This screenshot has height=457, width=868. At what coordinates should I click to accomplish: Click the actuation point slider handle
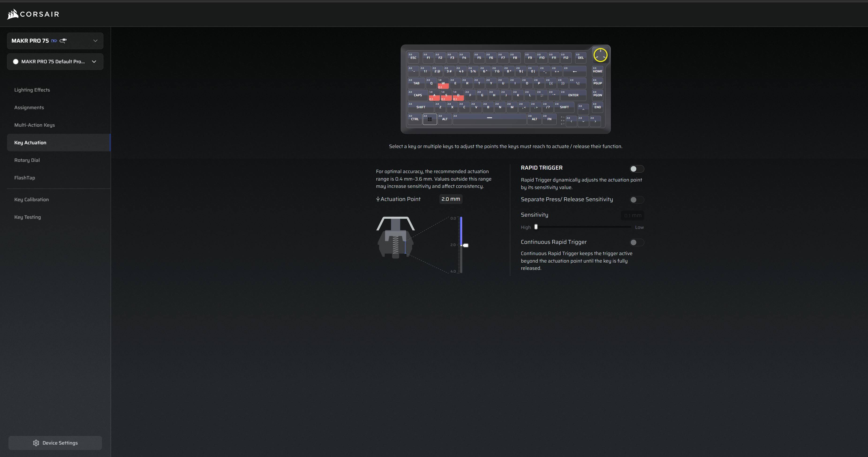(465, 245)
